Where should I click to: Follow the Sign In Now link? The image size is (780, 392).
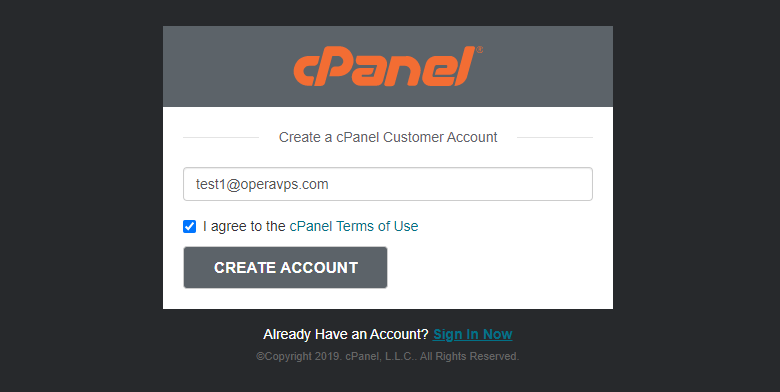[473, 334]
